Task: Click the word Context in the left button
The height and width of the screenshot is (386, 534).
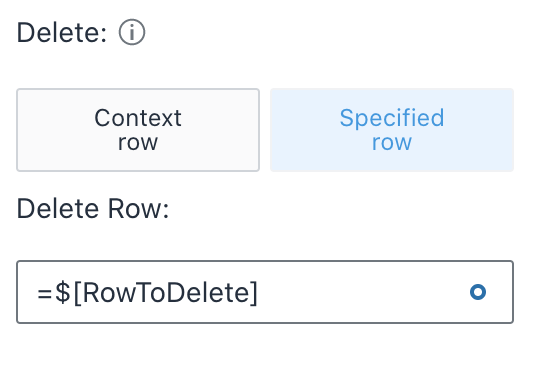Action: [x=138, y=118]
